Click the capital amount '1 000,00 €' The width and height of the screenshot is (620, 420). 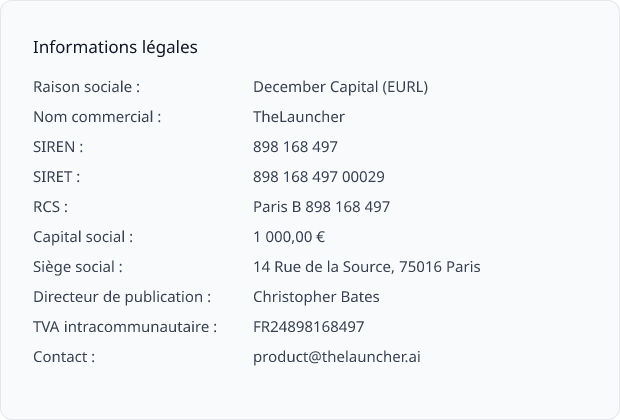(x=289, y=237)
